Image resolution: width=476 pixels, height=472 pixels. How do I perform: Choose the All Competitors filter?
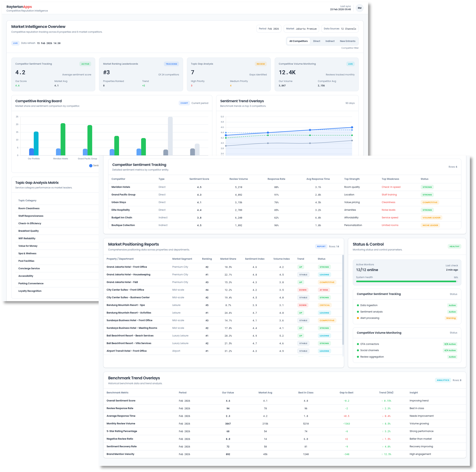[x=298, y=41]
